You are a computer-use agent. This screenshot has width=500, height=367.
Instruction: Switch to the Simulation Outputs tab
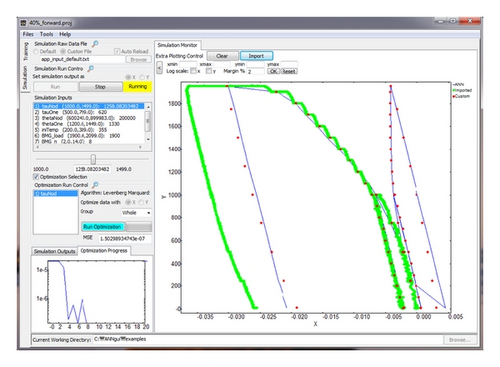click(x=55, y=251)
